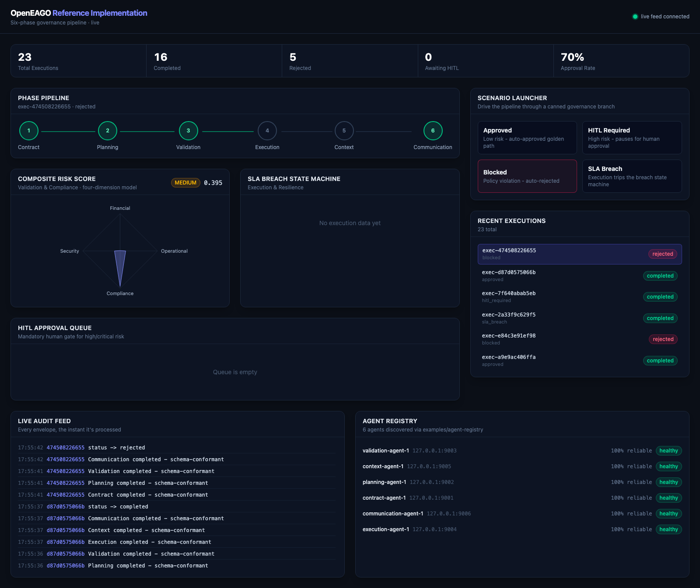This screenshot has height=588, width=700.
Task: Select execution exec-474508226655
Action: coord(580,254)
